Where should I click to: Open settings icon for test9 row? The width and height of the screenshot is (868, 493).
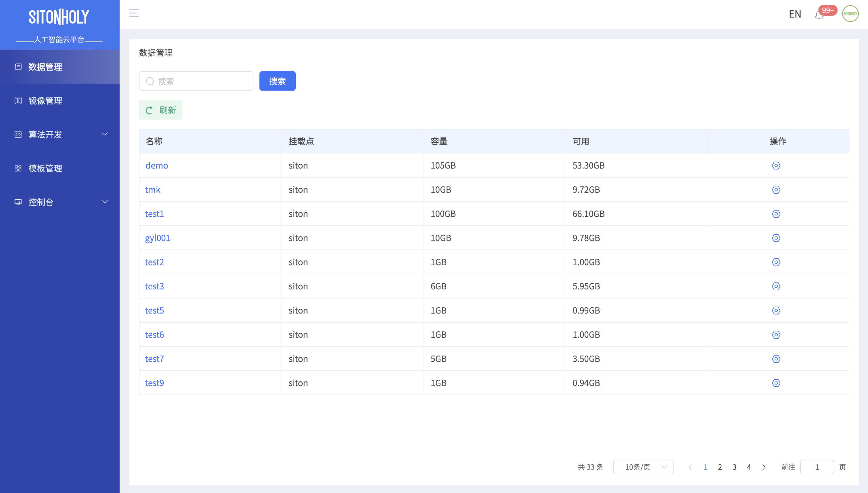[776, 383]
